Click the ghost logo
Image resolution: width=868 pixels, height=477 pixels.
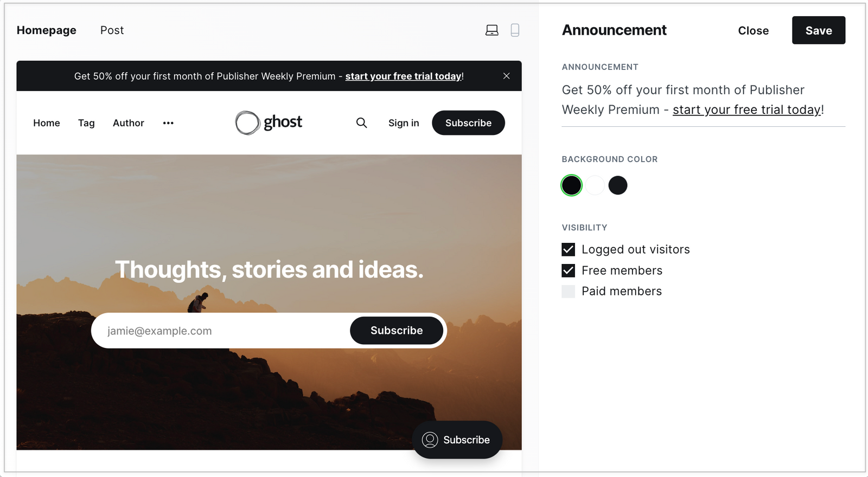tap(269, 123)
